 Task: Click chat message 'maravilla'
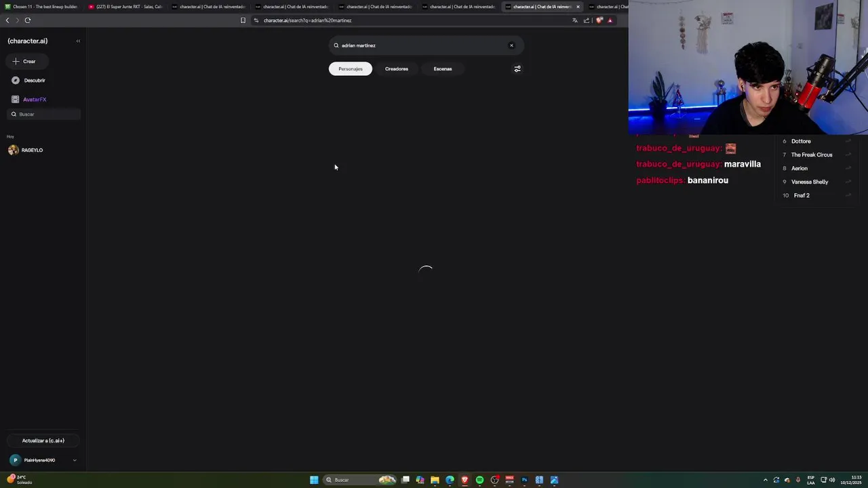tap(743, 164)
